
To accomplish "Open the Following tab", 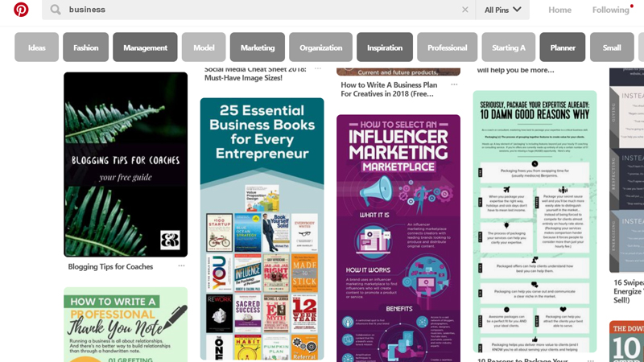I will point(610,10).
